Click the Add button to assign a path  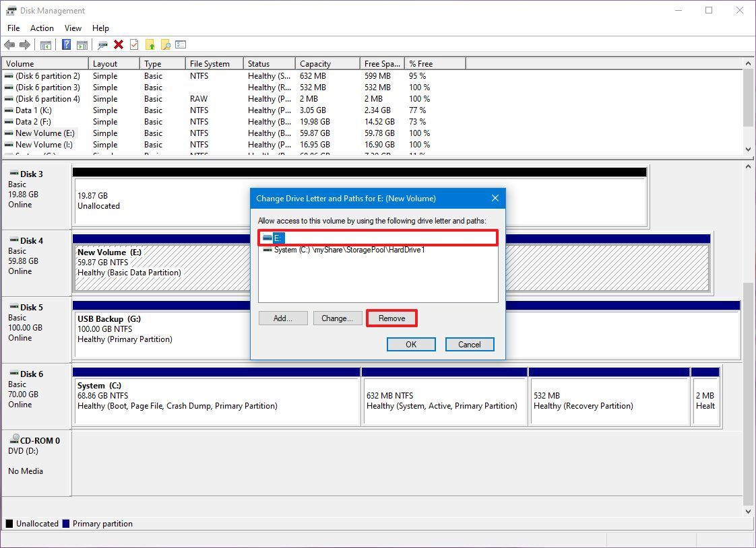click(283, 318)
